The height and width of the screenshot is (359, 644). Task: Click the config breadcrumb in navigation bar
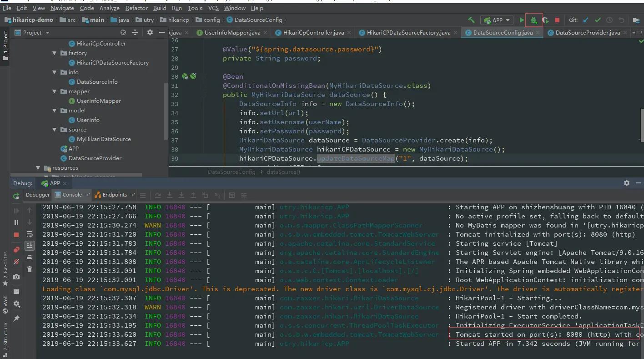(208, 20)
